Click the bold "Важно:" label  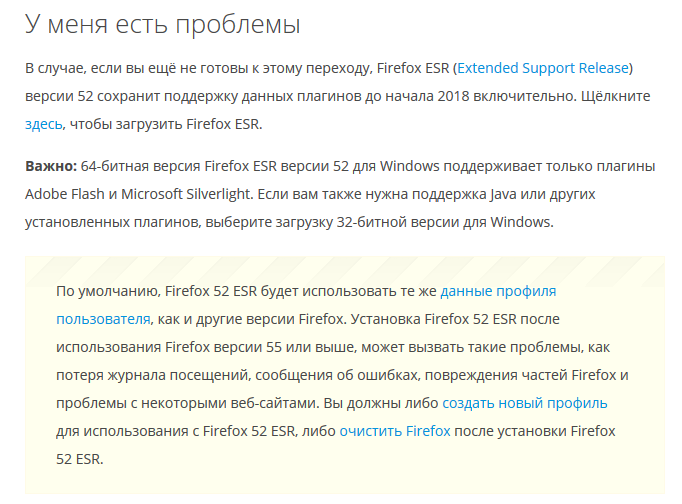50,165
